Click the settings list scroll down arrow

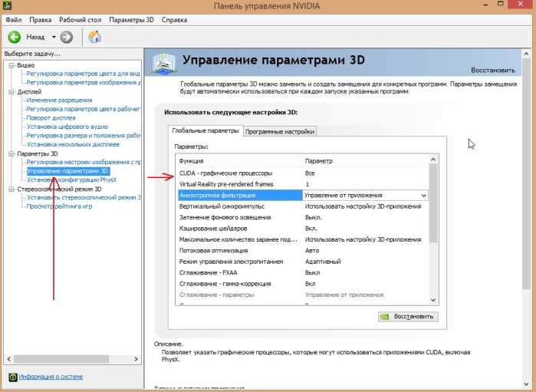tap(433, 300)
